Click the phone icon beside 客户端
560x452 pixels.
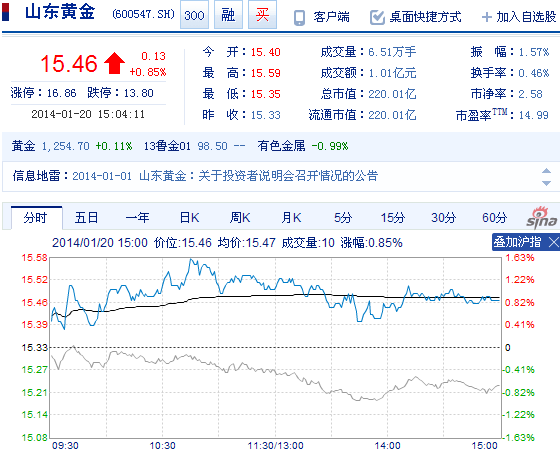pos(299,17)
